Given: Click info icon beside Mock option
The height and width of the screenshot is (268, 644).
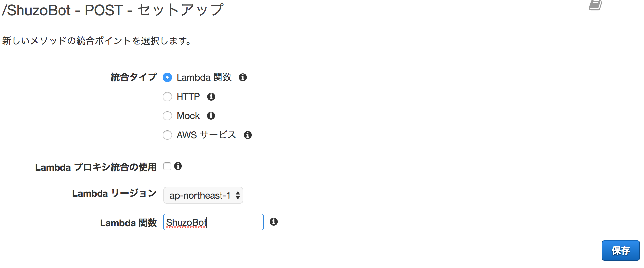Looking at the screenshot, I should click(211, 116).
